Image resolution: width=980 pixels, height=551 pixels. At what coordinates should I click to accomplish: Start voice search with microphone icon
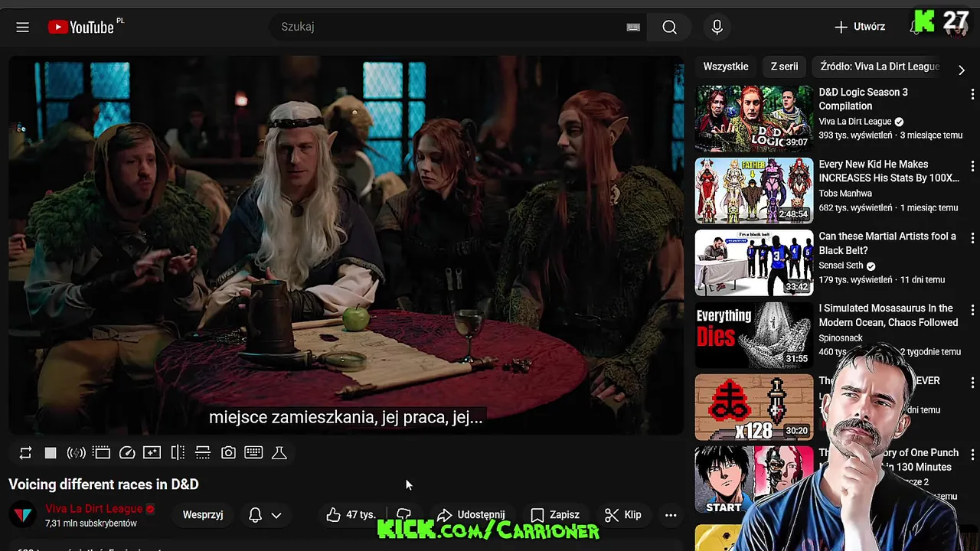tap(717, 27)
